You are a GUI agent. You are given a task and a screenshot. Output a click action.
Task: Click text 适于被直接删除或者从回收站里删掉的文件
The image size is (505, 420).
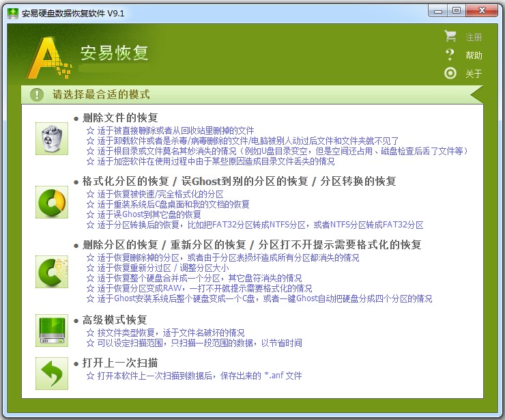(175, 130)
